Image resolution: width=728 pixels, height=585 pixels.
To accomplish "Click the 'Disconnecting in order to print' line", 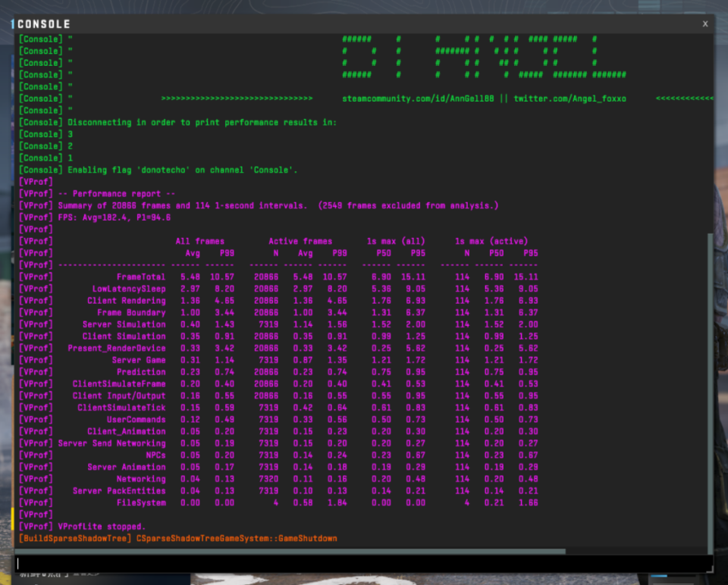I will point(202,123).
